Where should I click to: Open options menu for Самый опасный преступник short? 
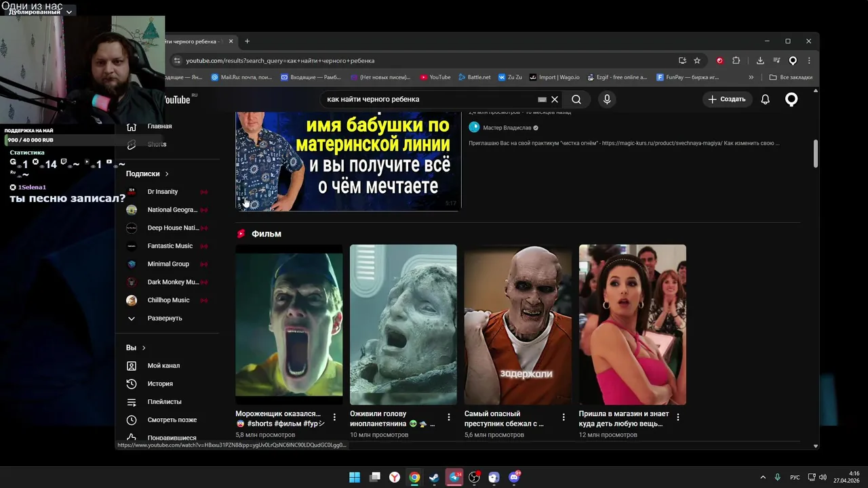pyautogui.click(x=564, y=417)
